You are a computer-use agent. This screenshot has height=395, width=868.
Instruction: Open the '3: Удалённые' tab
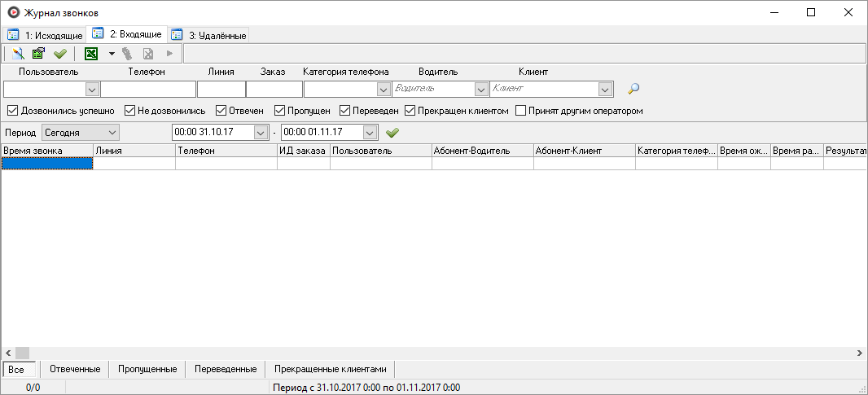tap(209, 36)
